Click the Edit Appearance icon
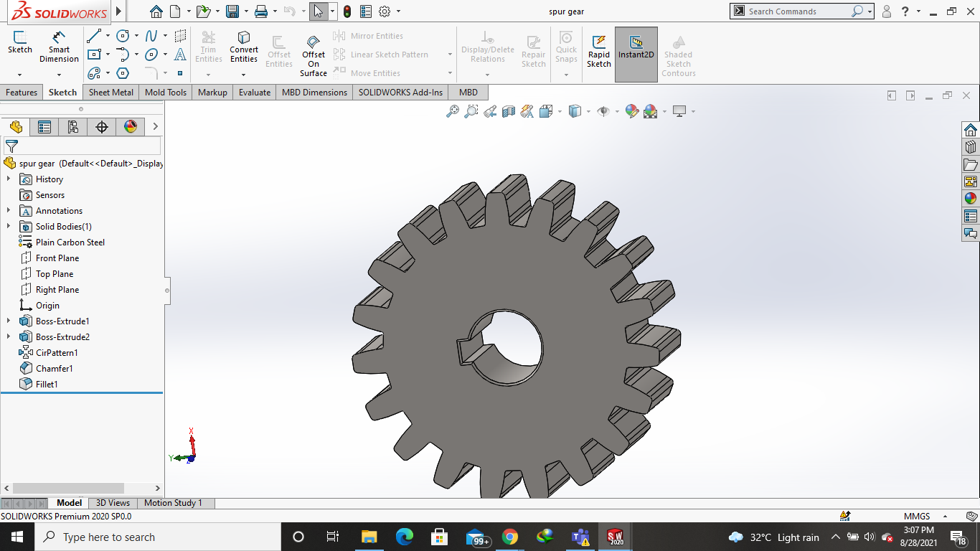980x551 pixels. point(631,111)
